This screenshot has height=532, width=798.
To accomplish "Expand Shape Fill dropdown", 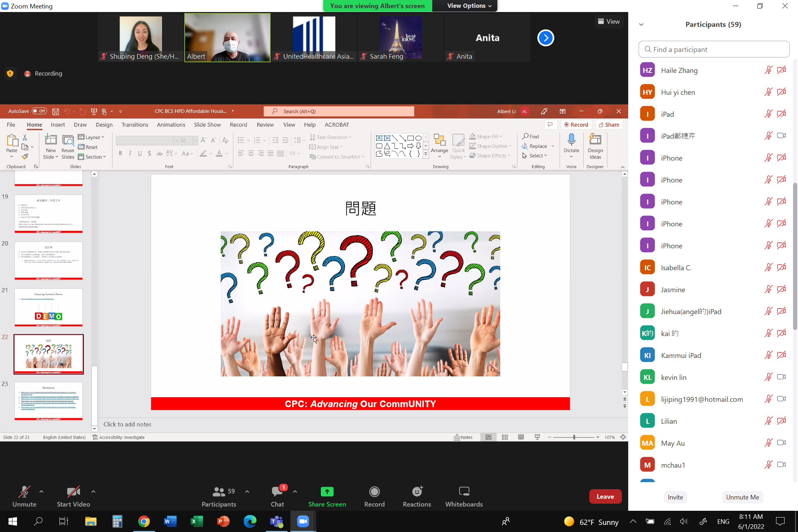I will tap(501, 137).
